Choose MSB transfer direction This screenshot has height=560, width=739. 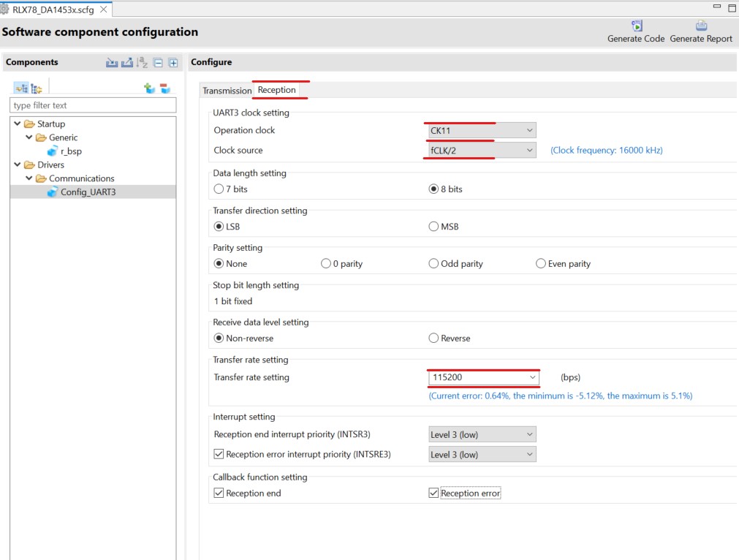click(x=433, y=226)
